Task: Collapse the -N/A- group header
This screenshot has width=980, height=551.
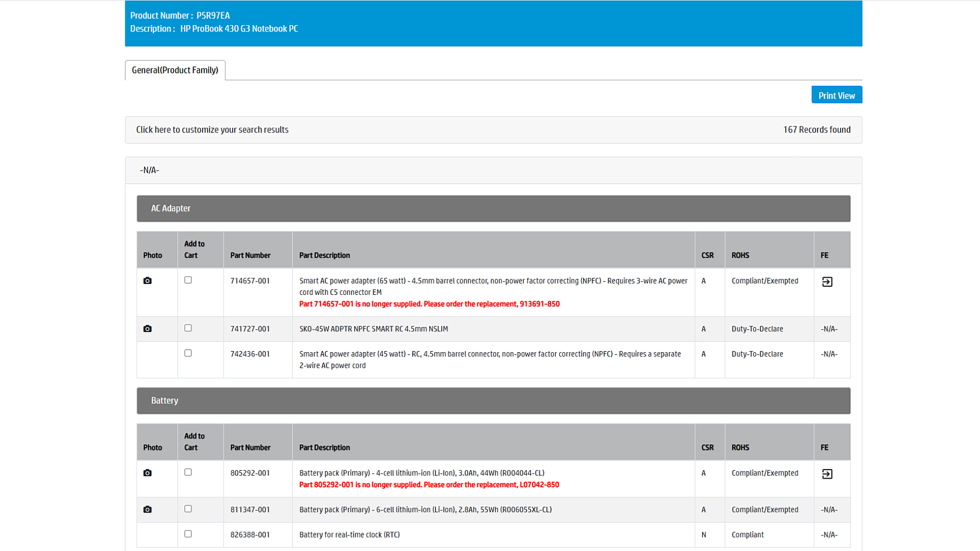Action: pos(493,170)
